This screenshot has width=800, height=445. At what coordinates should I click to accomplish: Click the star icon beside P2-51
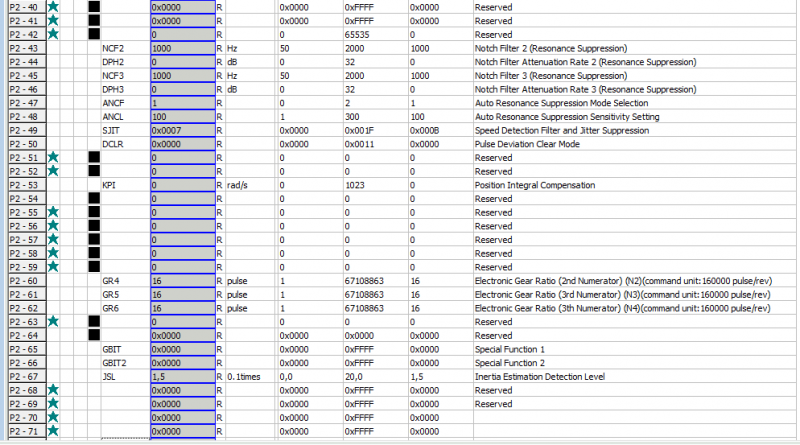(53, 157)
